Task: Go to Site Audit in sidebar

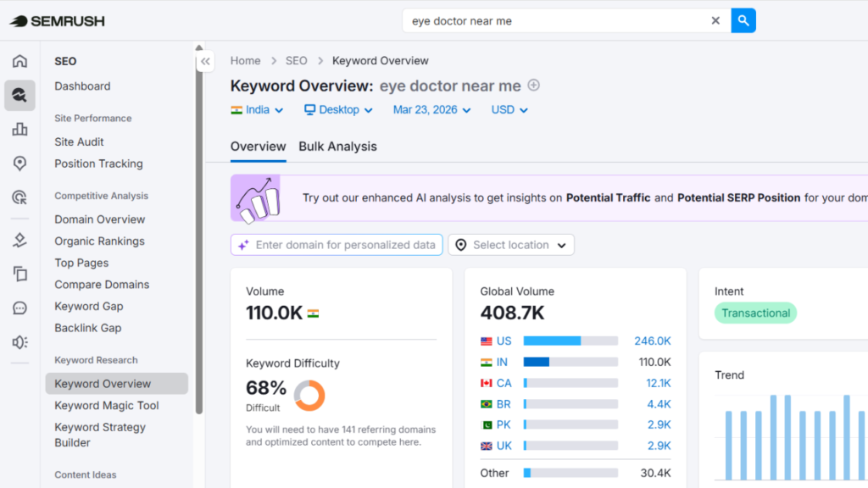Action: (x=79, y=142)
